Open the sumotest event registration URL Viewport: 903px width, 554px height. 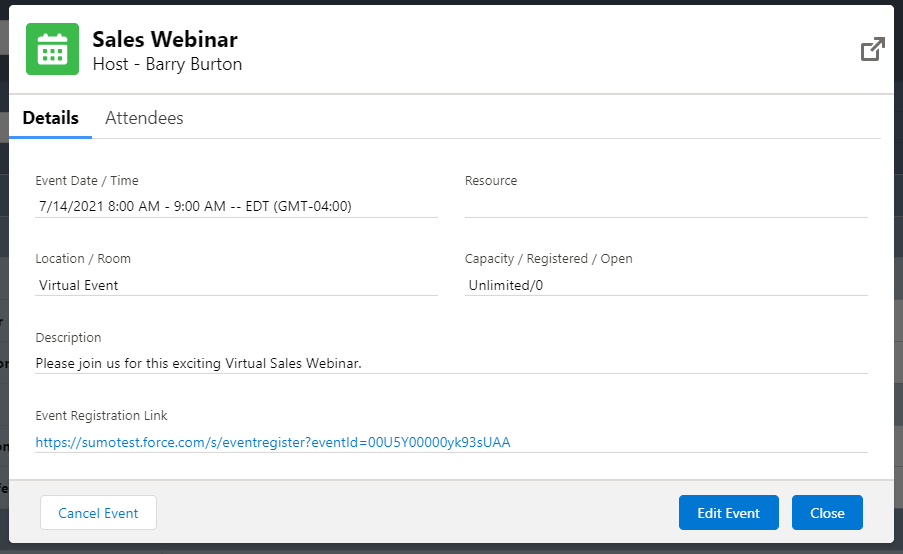[x=273, y=441]
